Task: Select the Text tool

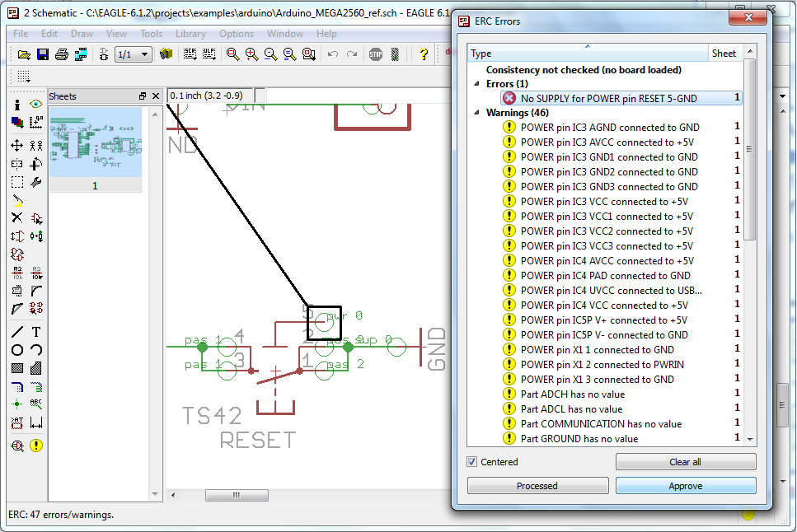Action: [36, 332]
